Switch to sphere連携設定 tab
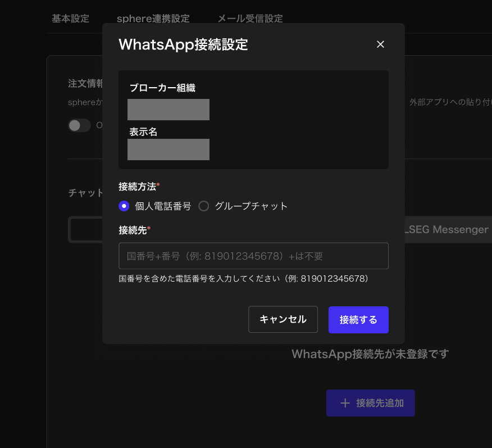Viewport: 492px width, 448px height. tap(153, 19)
